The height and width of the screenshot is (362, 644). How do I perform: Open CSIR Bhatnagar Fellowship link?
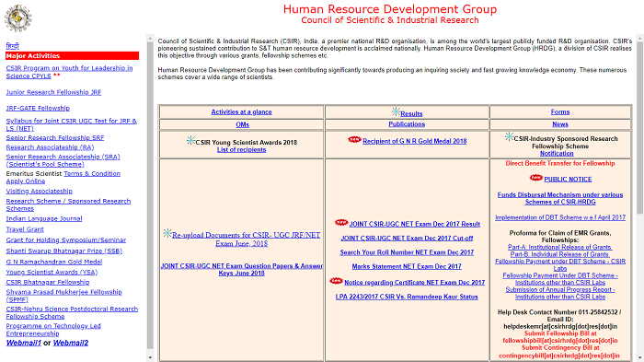pyautogui.click(x=48, y=282)
